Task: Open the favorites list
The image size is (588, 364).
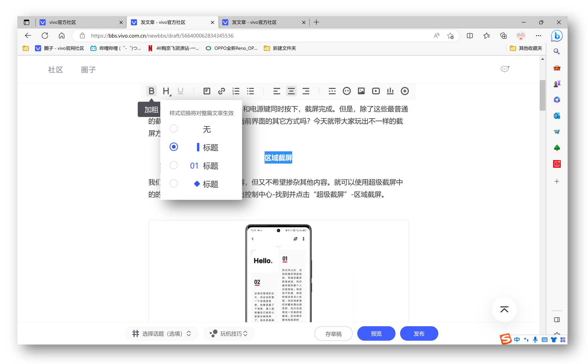Action: click(487, 36)
